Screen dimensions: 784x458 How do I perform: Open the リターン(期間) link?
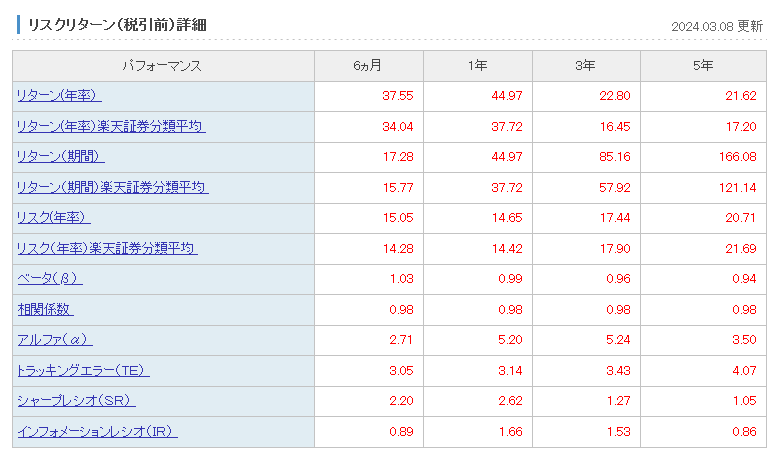[61, 157]
